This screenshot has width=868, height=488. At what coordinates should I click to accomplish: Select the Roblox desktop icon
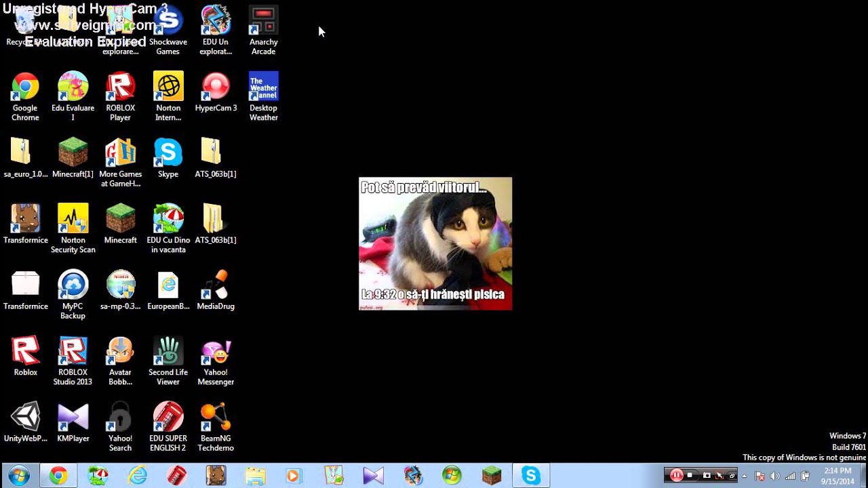point(25,357)
